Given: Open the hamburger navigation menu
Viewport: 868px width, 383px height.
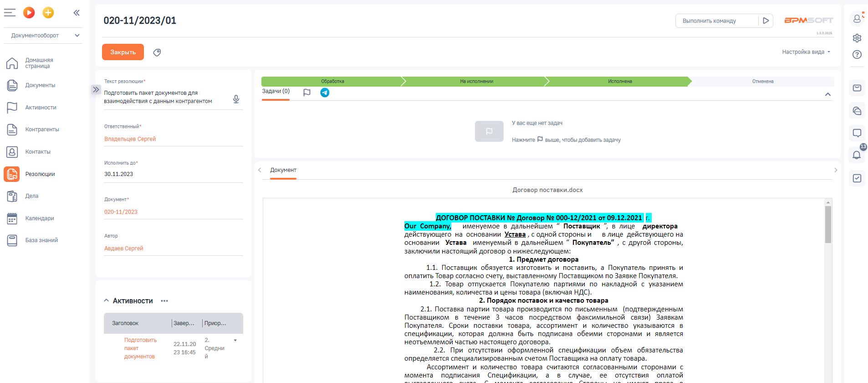Looking at the screenshot, I should coord(10,13).
